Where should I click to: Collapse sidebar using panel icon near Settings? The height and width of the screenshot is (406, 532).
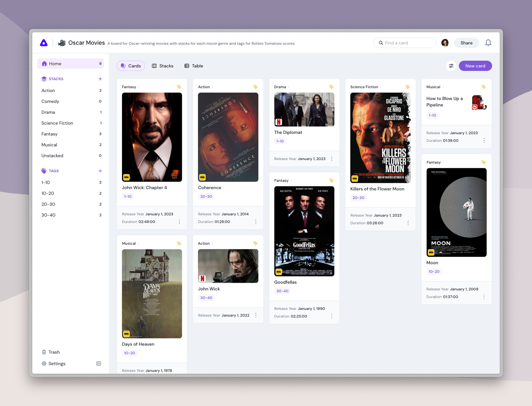tap(99, 363)
